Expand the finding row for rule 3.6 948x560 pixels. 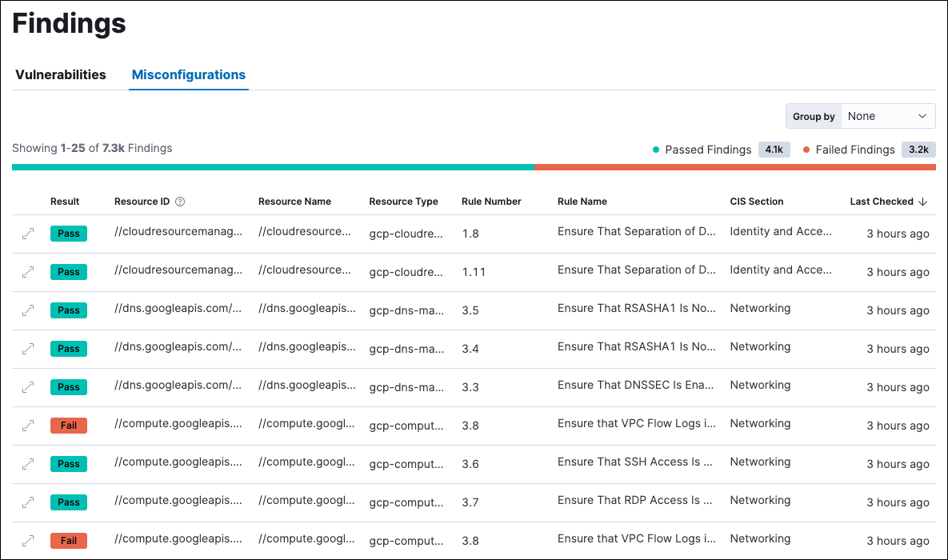(28, 464)
